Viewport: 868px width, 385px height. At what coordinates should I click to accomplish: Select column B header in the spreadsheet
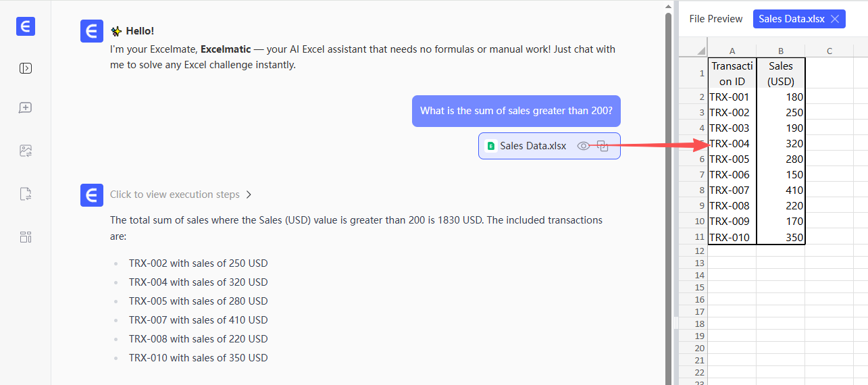point(781,51)
